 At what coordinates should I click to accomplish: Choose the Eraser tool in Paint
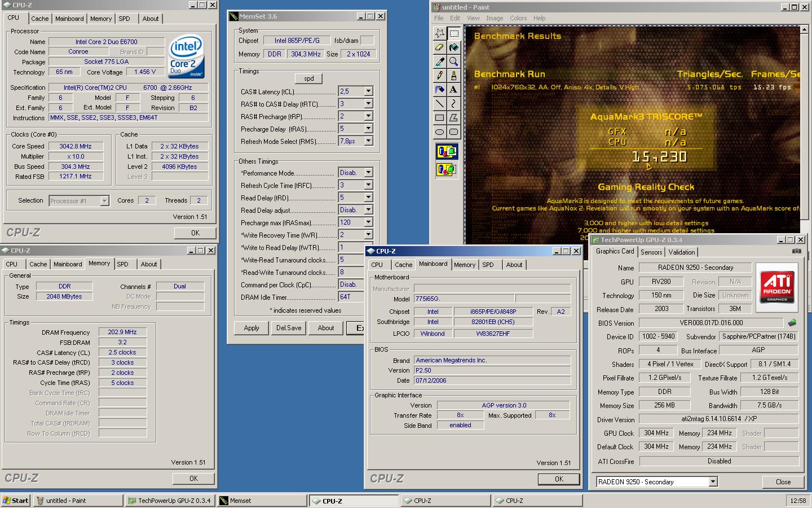[439, 47]
